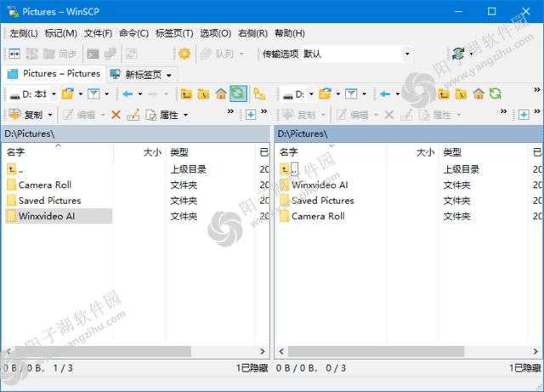
Task: Open left panel back history dropdown arrow
Action: coord(140,94)
